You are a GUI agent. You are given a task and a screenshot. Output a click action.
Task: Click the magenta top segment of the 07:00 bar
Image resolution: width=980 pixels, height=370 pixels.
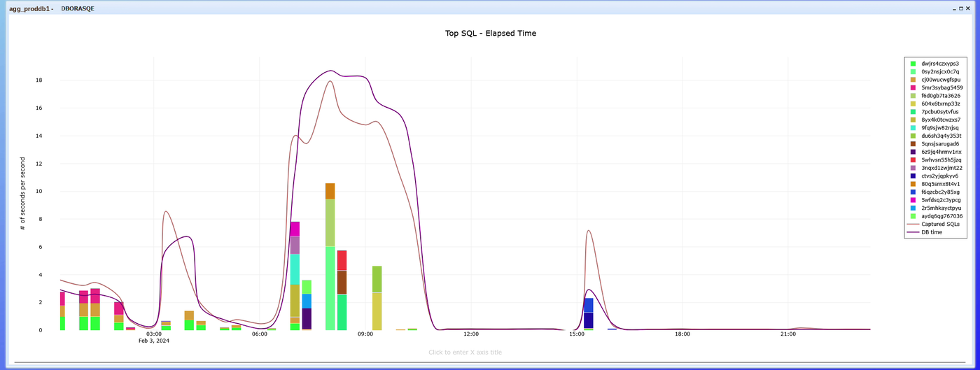[295, 229]
